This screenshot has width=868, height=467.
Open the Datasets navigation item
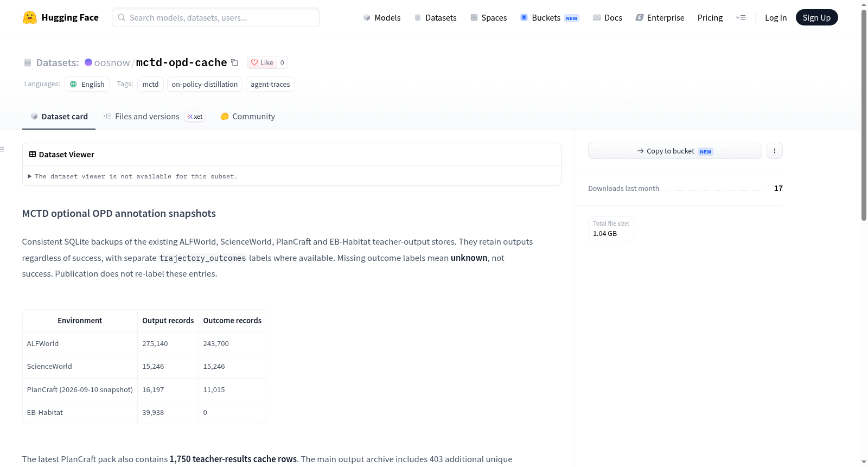point(435,17)
